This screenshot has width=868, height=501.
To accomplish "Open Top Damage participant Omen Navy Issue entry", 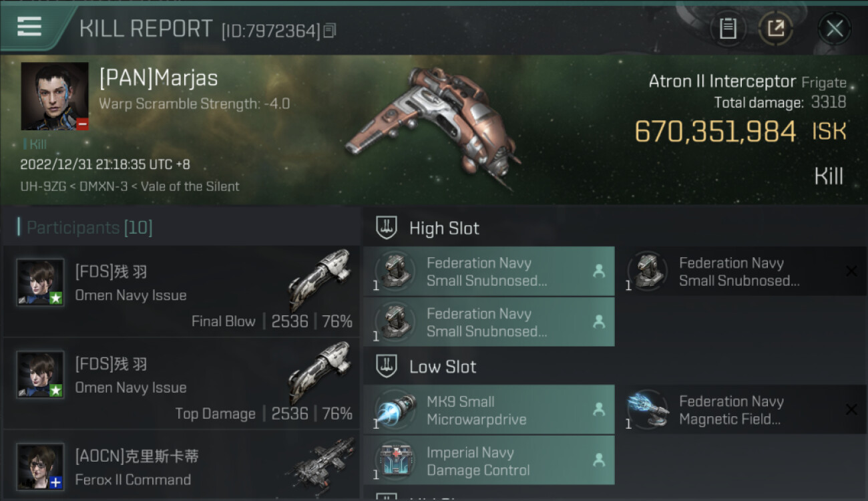I will click(181, 383).
